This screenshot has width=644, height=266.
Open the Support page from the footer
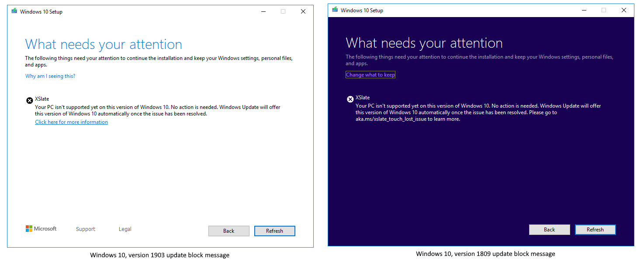point(85,229)
